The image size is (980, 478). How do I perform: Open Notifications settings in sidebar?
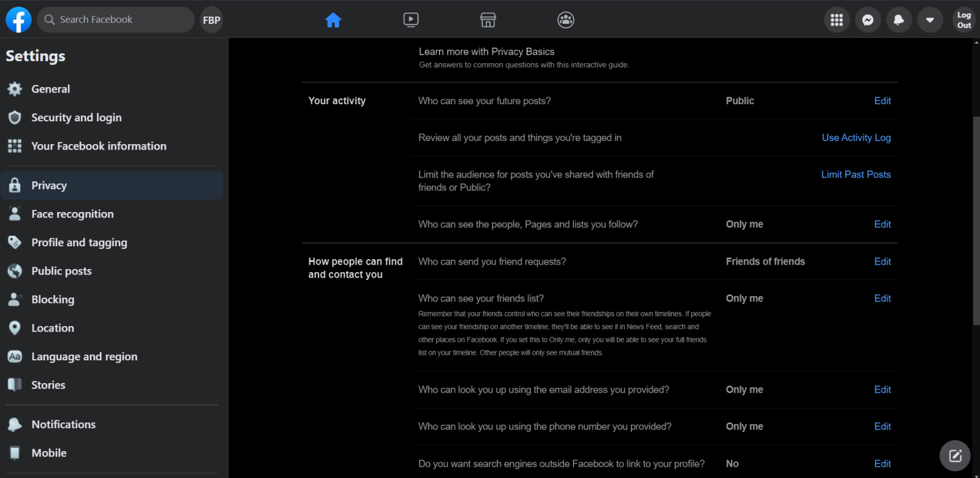112,425
